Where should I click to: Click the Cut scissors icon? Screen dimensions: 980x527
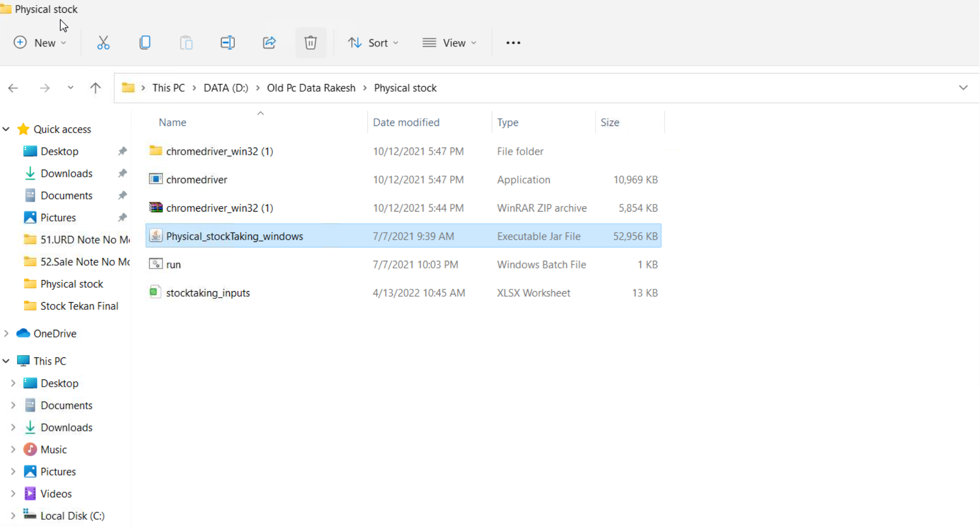point(103,43)
